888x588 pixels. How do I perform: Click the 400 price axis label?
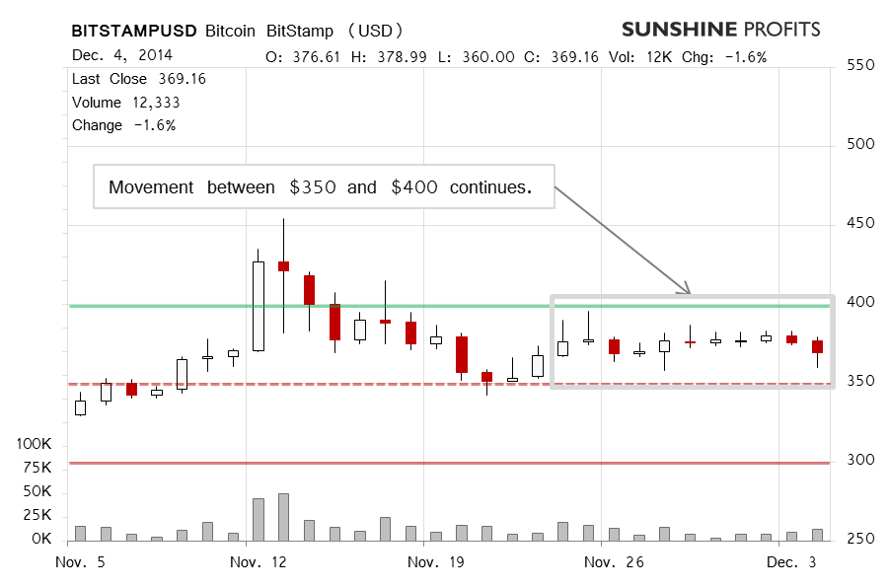click(x=860, y=302)
